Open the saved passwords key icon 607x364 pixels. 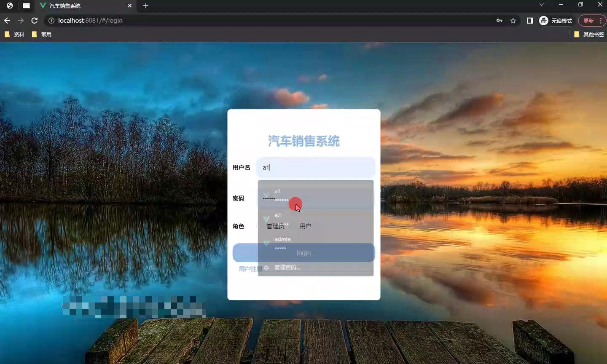pos(500,21)
